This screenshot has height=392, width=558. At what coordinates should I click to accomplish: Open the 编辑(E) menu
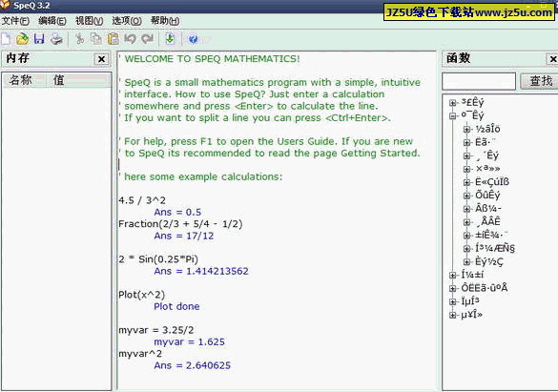(x=52, y=21)
